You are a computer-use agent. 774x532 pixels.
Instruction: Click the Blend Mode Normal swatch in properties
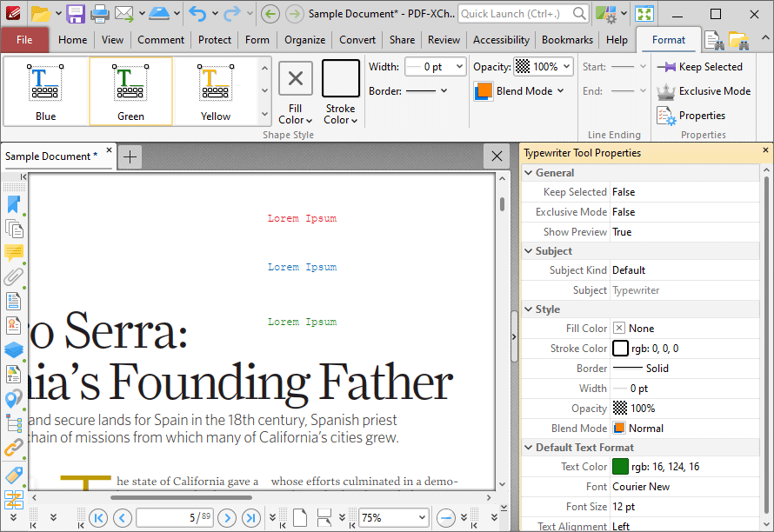(x=619, y=428)
